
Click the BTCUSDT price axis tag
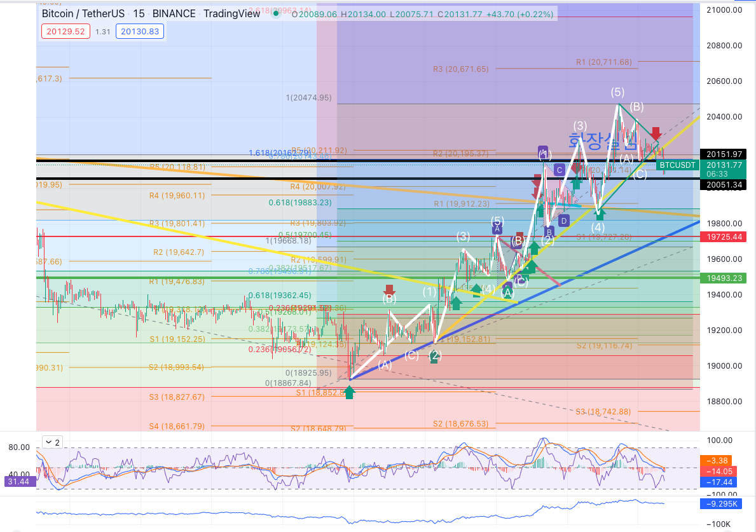(x=677, y=165)
